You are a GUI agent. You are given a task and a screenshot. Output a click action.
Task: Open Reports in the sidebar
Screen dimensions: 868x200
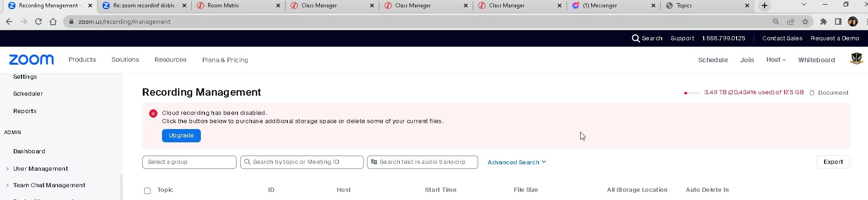click(x=25, y=111)
